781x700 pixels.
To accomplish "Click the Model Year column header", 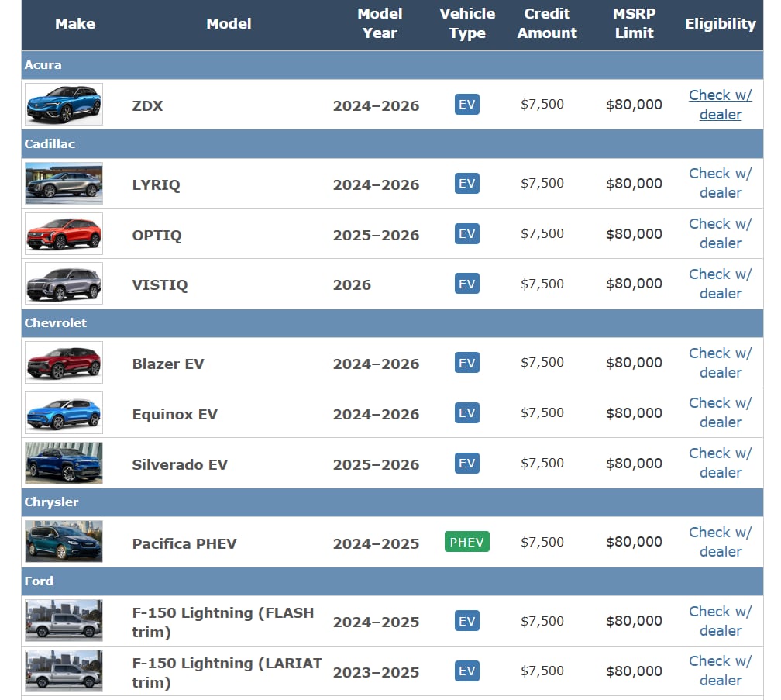I will 380,24.
